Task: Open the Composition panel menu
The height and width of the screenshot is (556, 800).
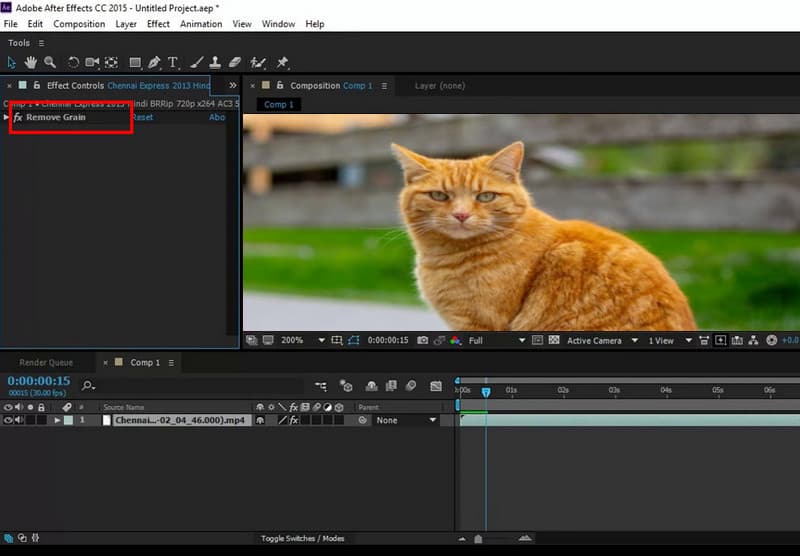Action: click(384, 86)
